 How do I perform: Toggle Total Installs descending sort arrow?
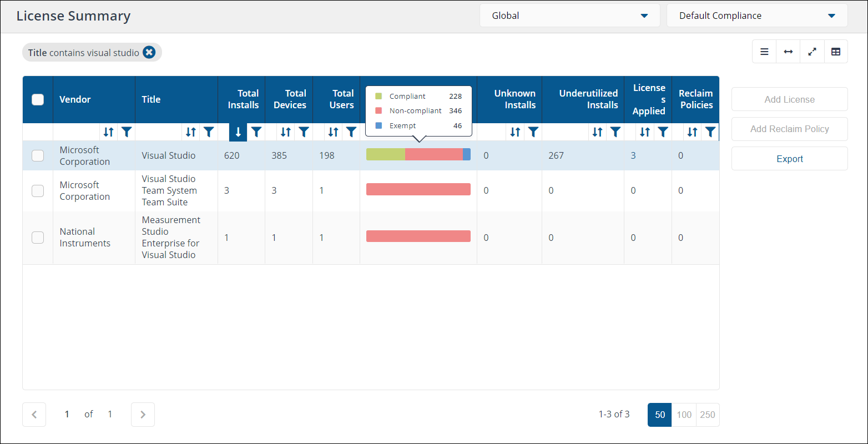238,132
